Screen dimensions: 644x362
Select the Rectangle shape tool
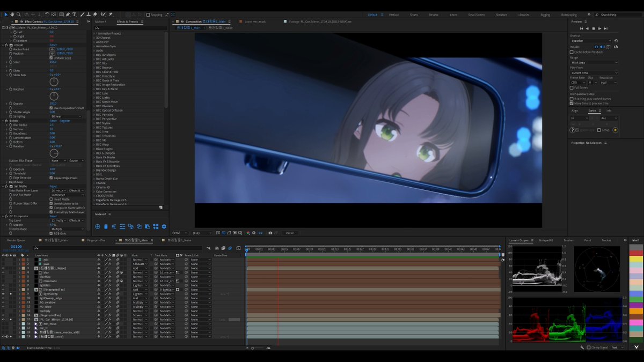(x=61, y=14)
